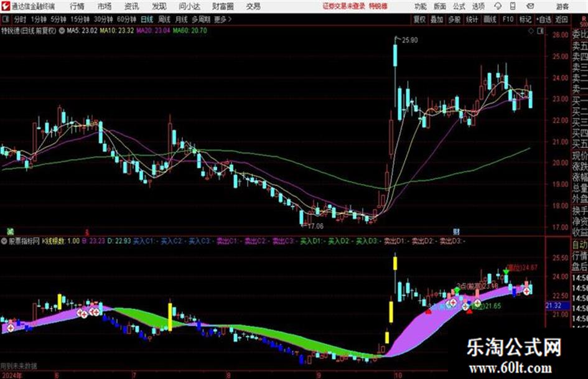
Task: Click the MA5: 23.02 indicator label
Action: pos(82,30)
